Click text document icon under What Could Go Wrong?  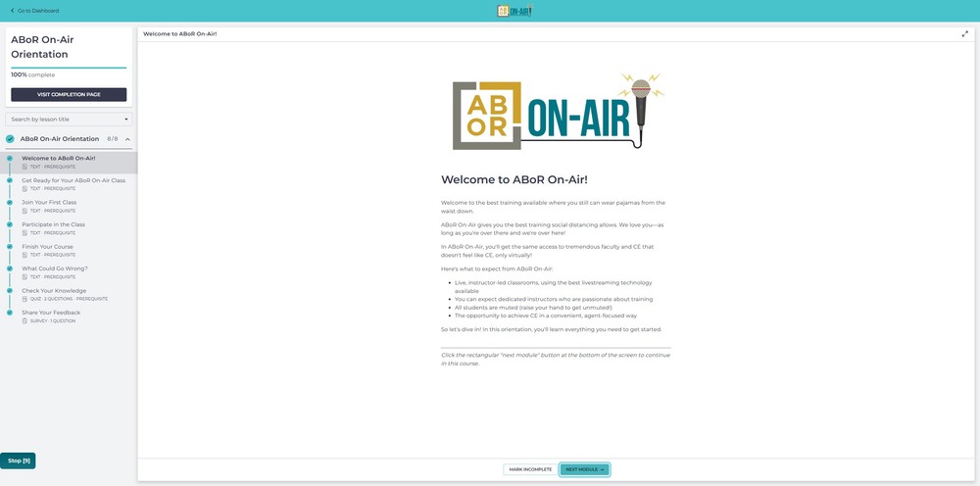tap(25, 276)
